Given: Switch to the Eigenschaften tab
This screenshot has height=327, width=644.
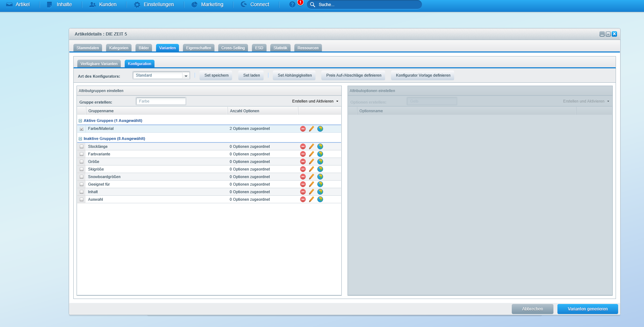Looking at the screenshot, I should pos(198,48).
